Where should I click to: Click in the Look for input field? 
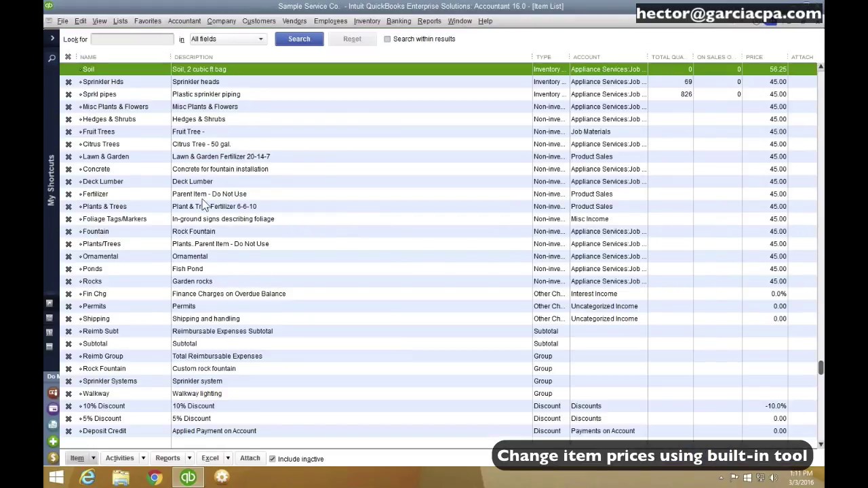pyautogui.click(x=132, y=39)
